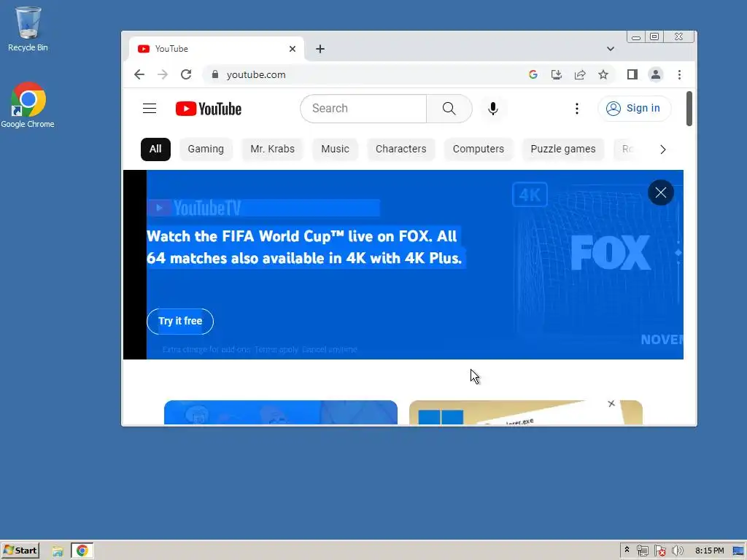
Task: Click the YouTubeTV logo in banner
Action: point(196,208)
